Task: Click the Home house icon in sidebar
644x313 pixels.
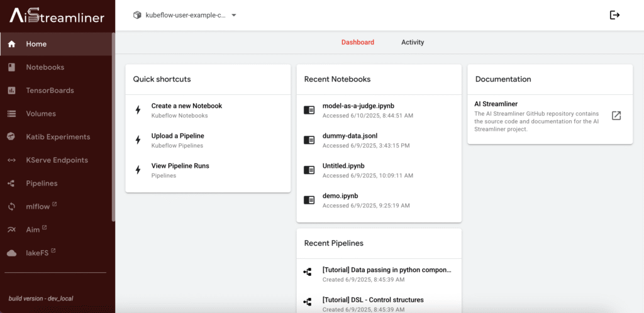Action: 11,44
